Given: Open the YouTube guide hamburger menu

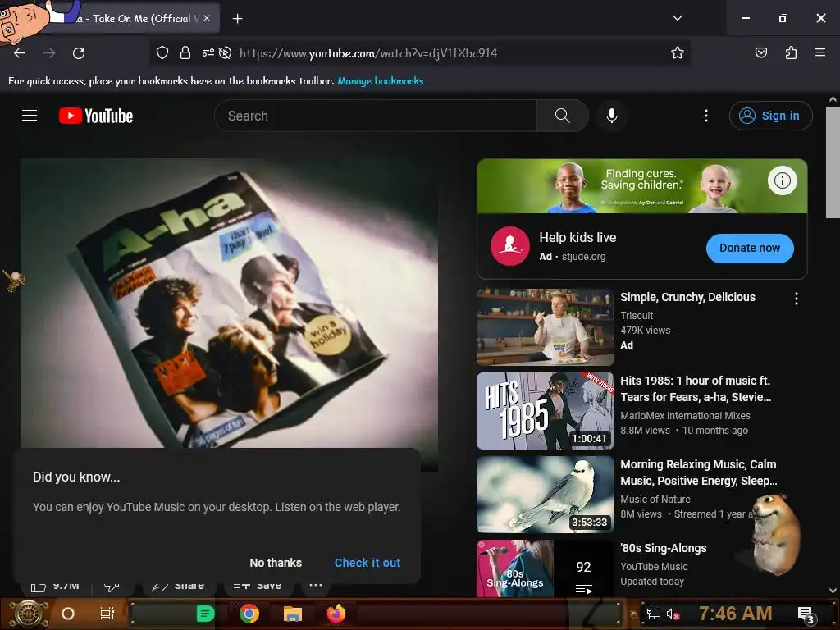Looking at the screenshot, I should (30, 116).
